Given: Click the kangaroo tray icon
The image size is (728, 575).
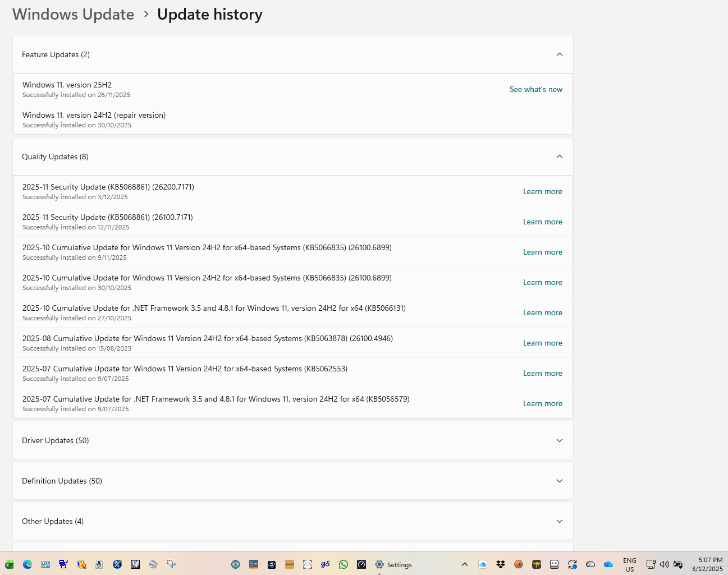Looking at the screenshot, I should pos(537,564).
